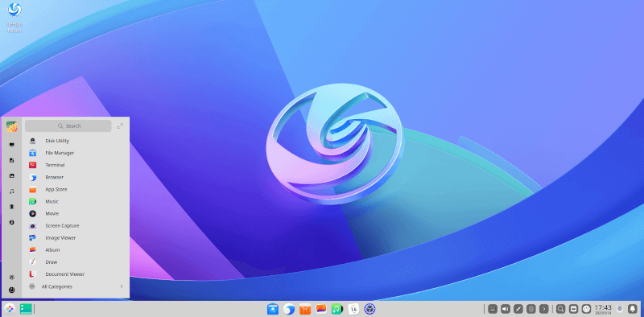Open the Trash on the dock
This screenshot has height=317, width=644.
[620, 309]
